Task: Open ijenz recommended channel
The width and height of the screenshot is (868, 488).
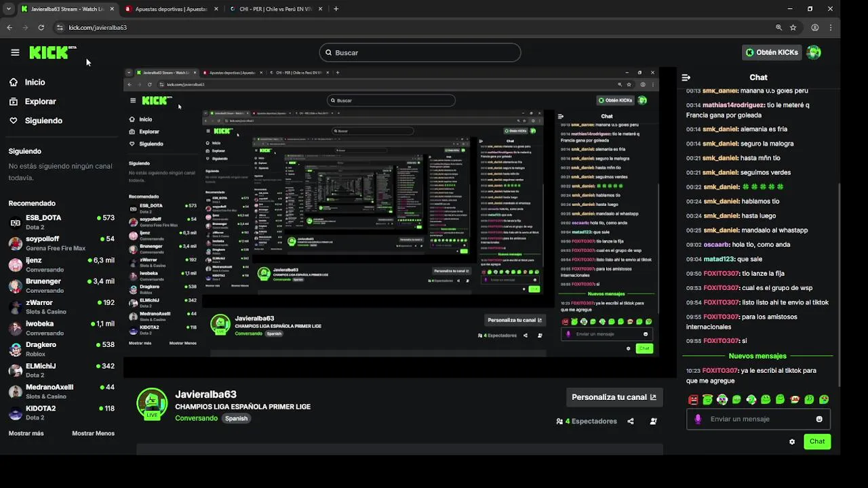Action: (61, 264)
